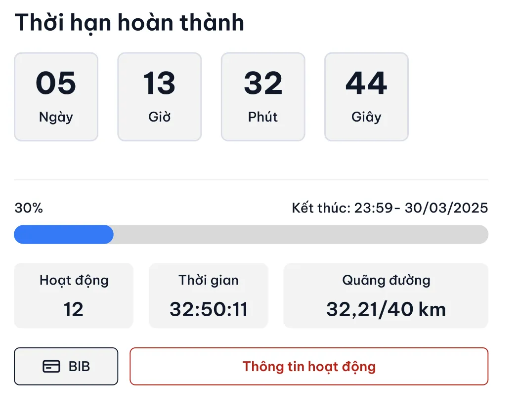
Task: Click the Hoạt động 12 stat card
Action: point(74,295)
